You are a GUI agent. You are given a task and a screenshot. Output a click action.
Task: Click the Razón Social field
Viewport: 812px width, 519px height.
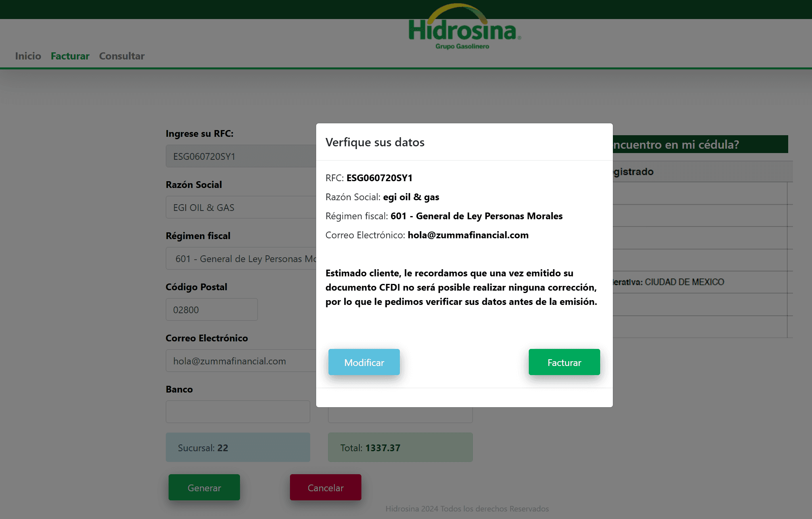[241, 207]
